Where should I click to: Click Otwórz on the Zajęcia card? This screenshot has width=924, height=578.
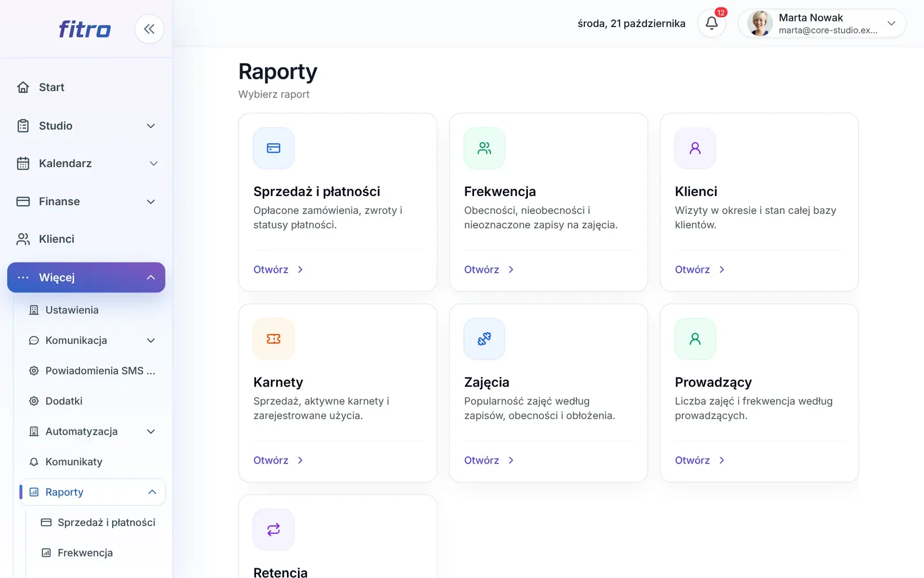[489, 461]
